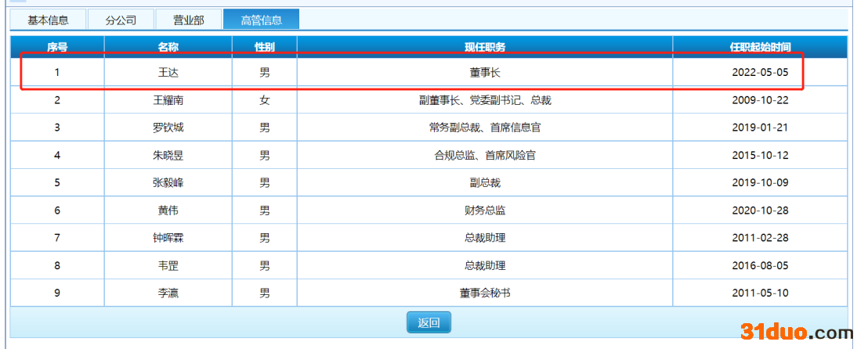This screenshot has height=349, width=868.
Task: Open the 分公司 tab
Action: (121, 20)
